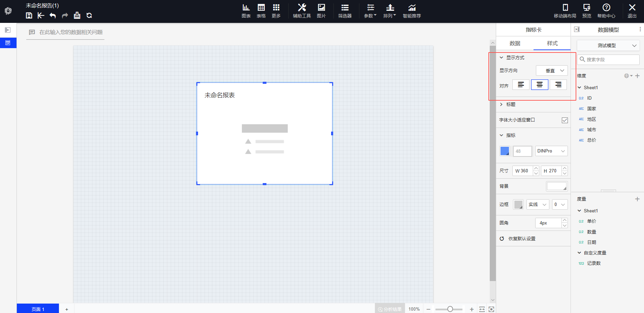
Task: Open 智能推荐 smart recommendation
Action: (x=412, y=11)
